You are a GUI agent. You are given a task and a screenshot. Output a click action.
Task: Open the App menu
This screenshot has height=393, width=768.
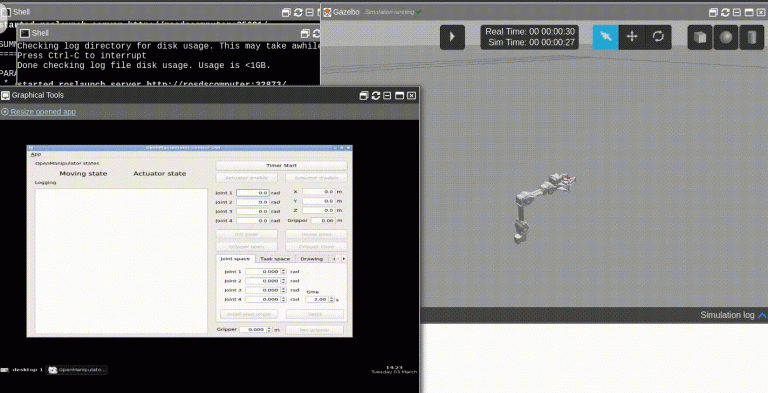36,154
